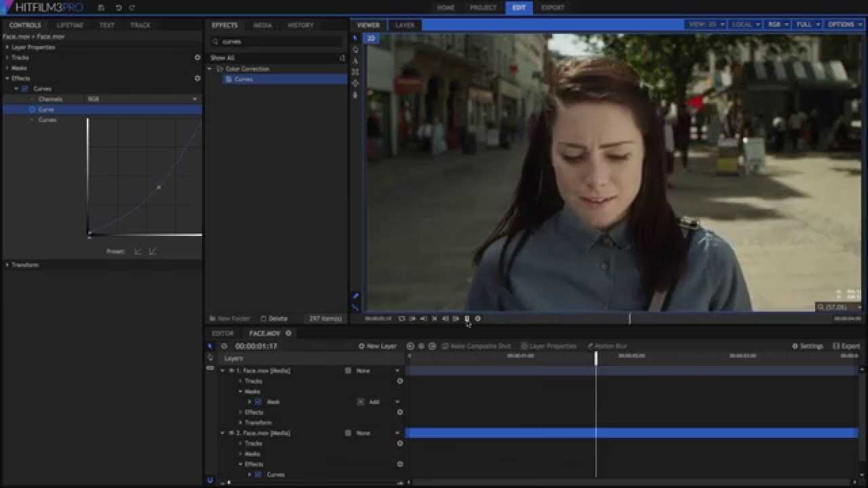Click the zoom in icon in timeline toolbar
Screen dimensions: 868x488
[x=432, y=346]
